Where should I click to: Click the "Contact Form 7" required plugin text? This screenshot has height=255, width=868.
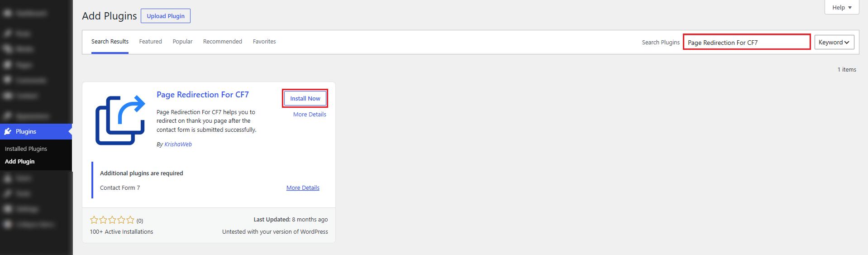[120, 188]
